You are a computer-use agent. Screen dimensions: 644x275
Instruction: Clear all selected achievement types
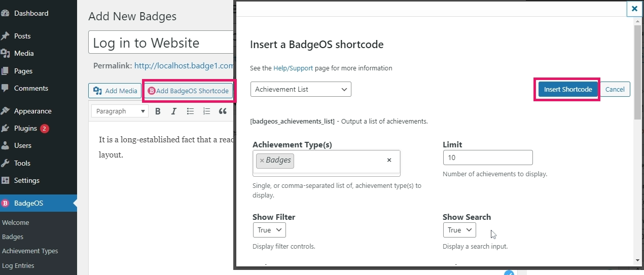point(389,160)
